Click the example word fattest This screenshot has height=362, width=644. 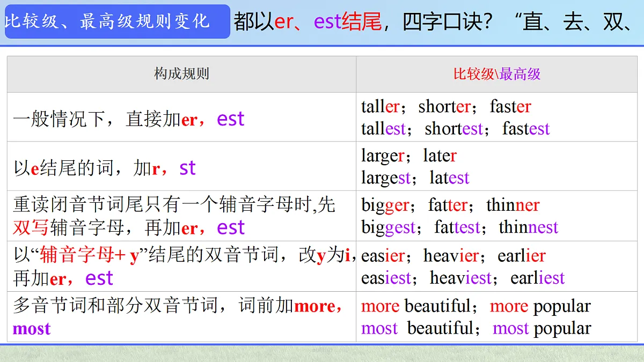pos(457,228)
